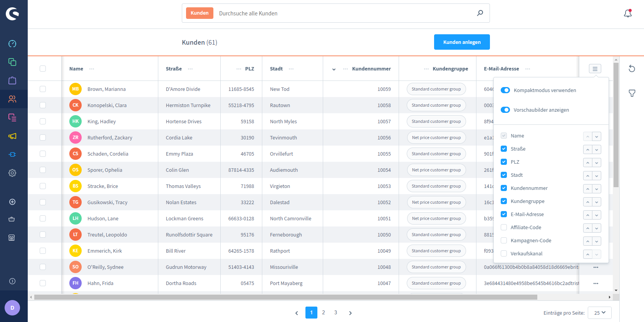Open the Extensions plug icon
This screenshot has height=322, width=644.
tap(12, 154)
